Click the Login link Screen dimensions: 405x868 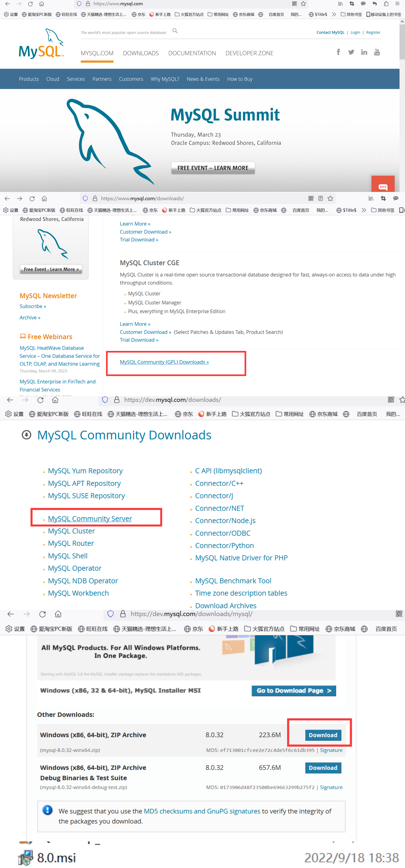[x=355, y=32]
